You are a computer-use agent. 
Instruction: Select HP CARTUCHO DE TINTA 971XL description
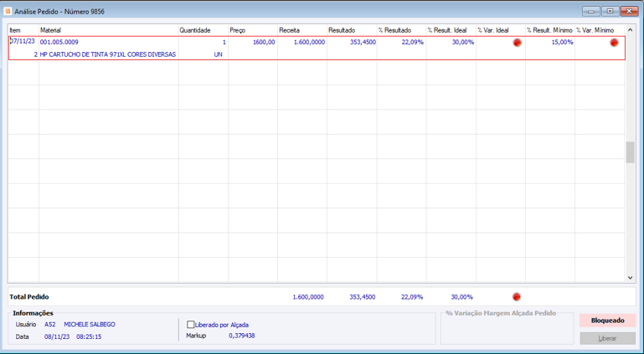[108, 54]
